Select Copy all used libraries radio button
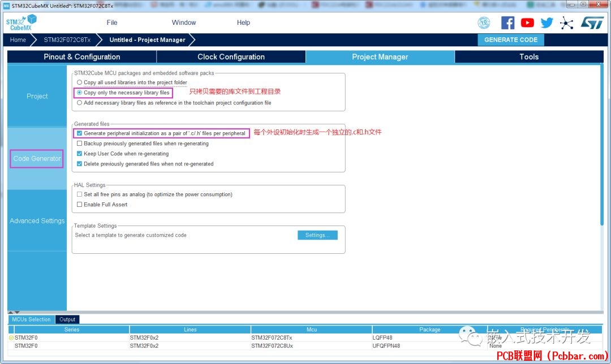 tap(80, 83)
